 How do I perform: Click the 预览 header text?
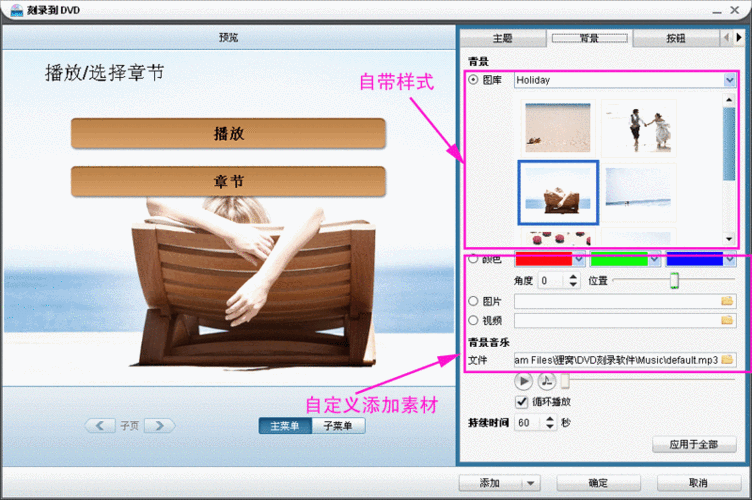coord(228,37)
